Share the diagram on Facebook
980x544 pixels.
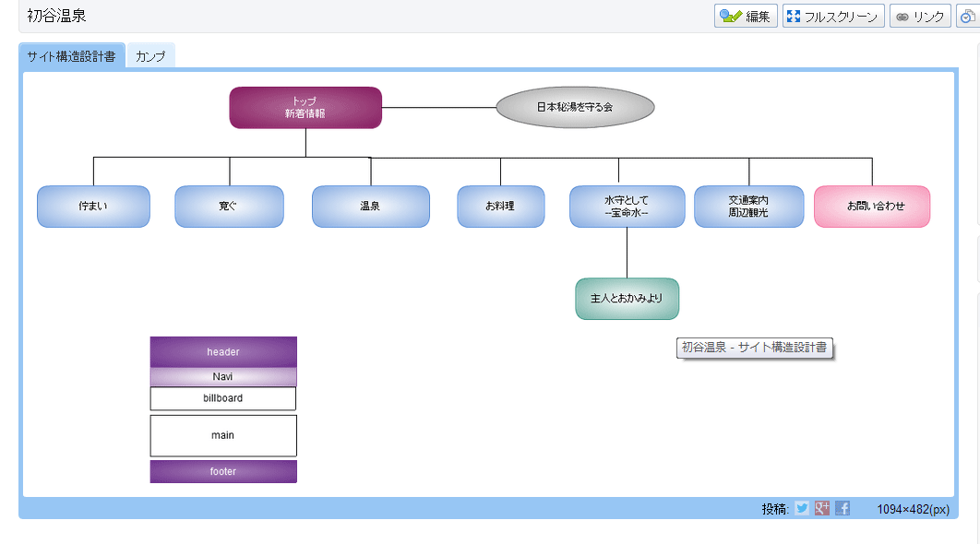coord(843,508)
